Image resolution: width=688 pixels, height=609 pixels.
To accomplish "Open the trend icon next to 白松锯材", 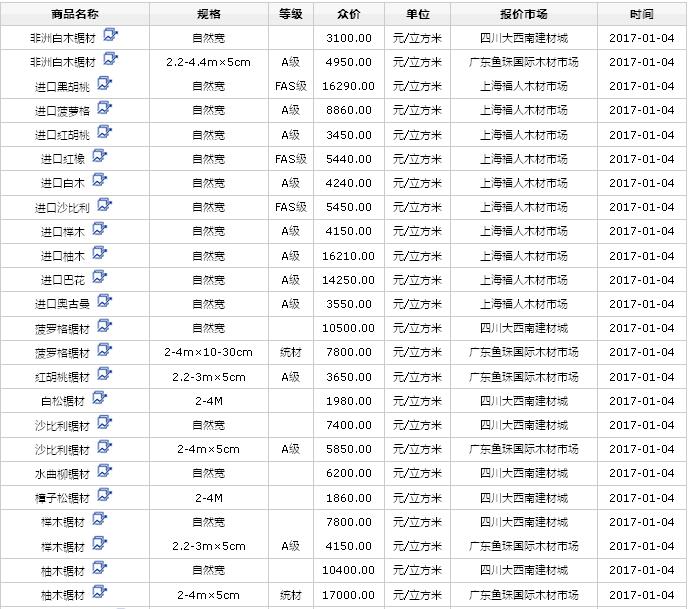I will click(x=99, y=399).
